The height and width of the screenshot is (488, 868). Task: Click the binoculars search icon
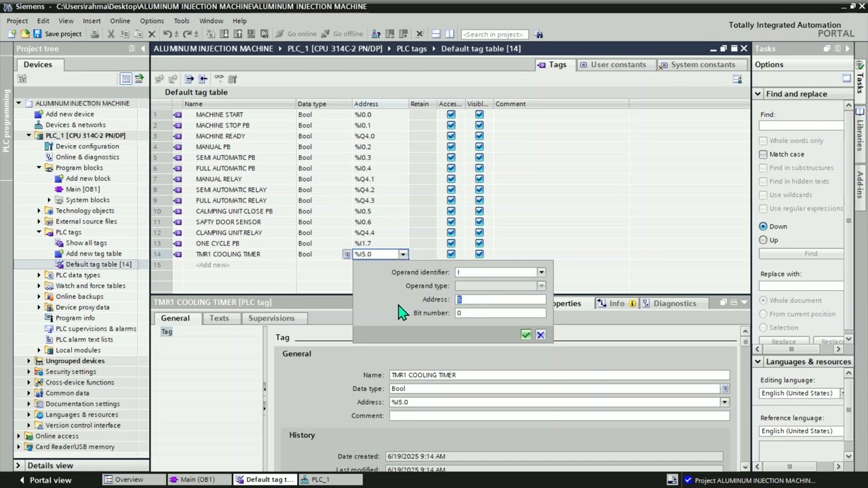[x=538, y=34]
